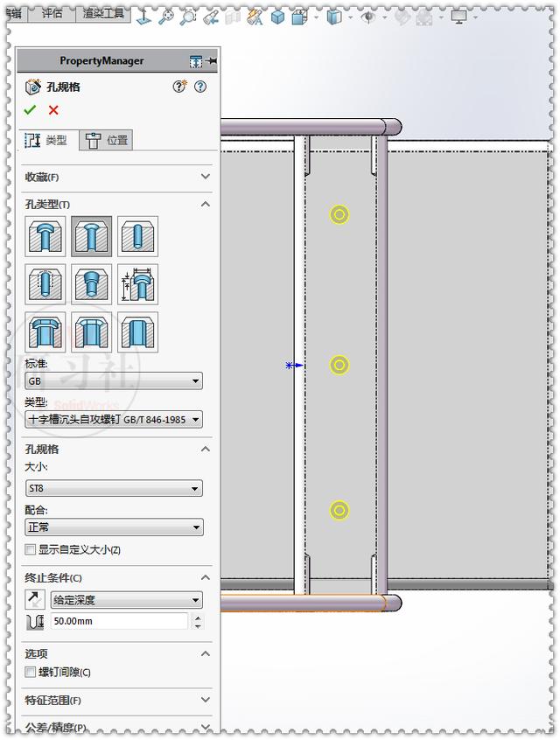
Task: Select the tapered tap hole type
Action: coord(92,284)
